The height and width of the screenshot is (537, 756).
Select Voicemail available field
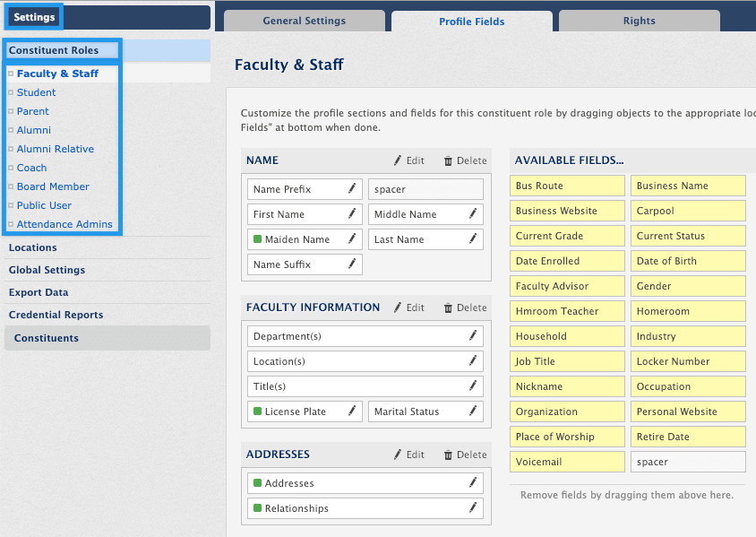point(567,462)
